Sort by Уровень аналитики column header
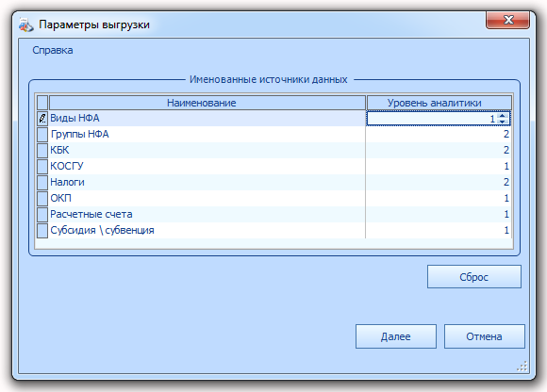547x392 pixels. pyautogui.click(x=439, y=103)
